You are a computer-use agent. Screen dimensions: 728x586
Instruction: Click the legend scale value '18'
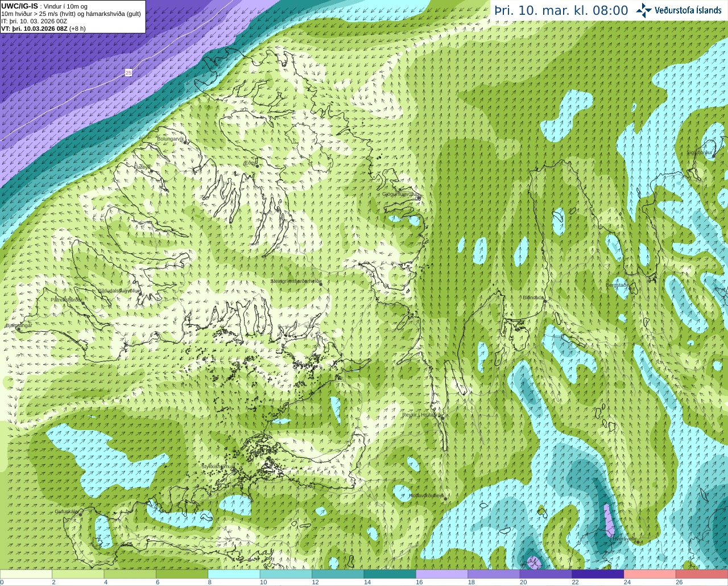(x=471, y=583)
